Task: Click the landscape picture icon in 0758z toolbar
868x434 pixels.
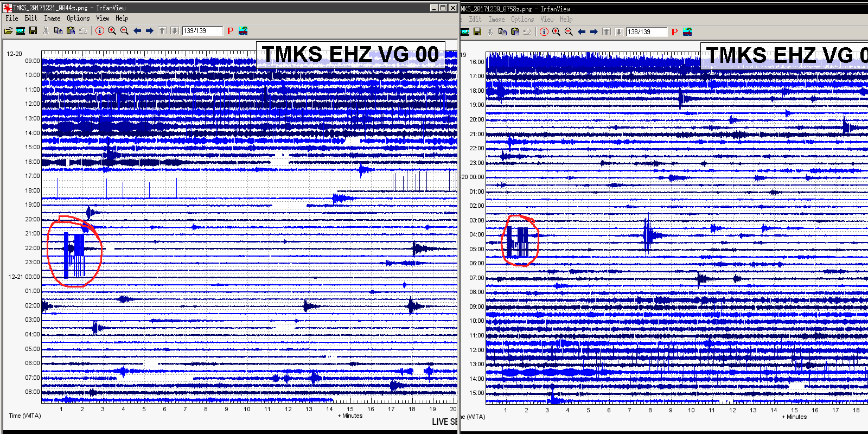Action: tap(687, 32)
